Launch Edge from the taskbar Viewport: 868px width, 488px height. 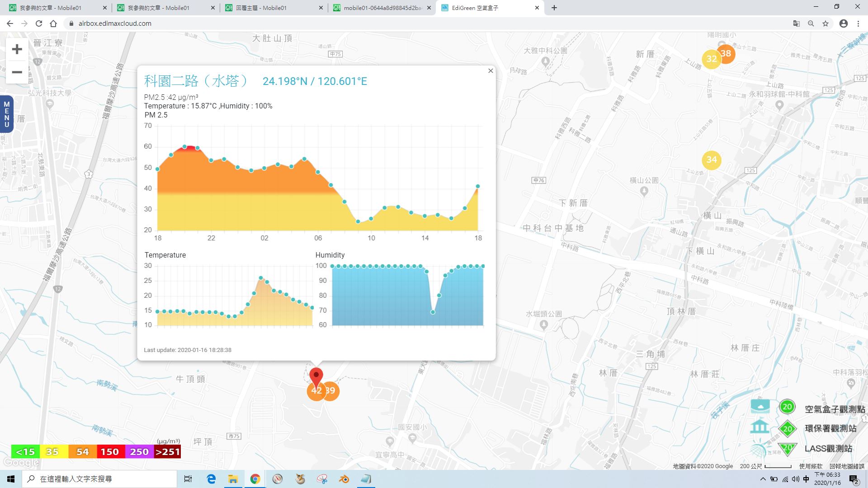click(x=211, y=479)
